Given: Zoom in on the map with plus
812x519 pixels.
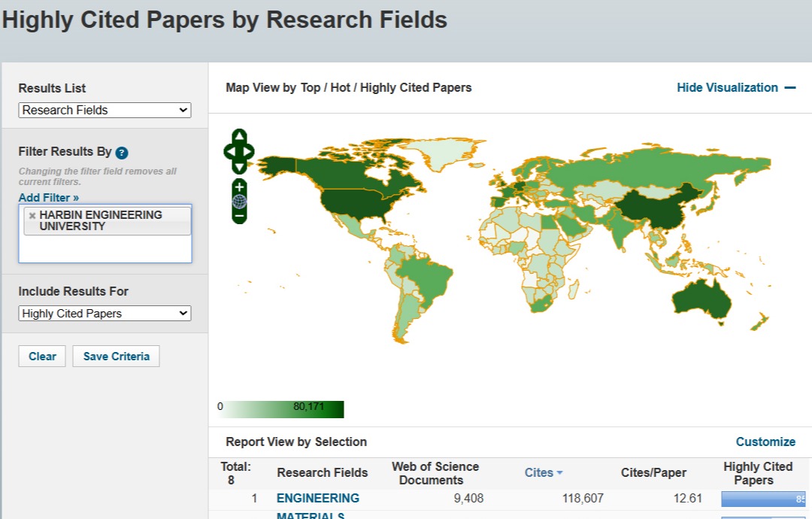Looking at the screenshot, I should tap(239, 187).
